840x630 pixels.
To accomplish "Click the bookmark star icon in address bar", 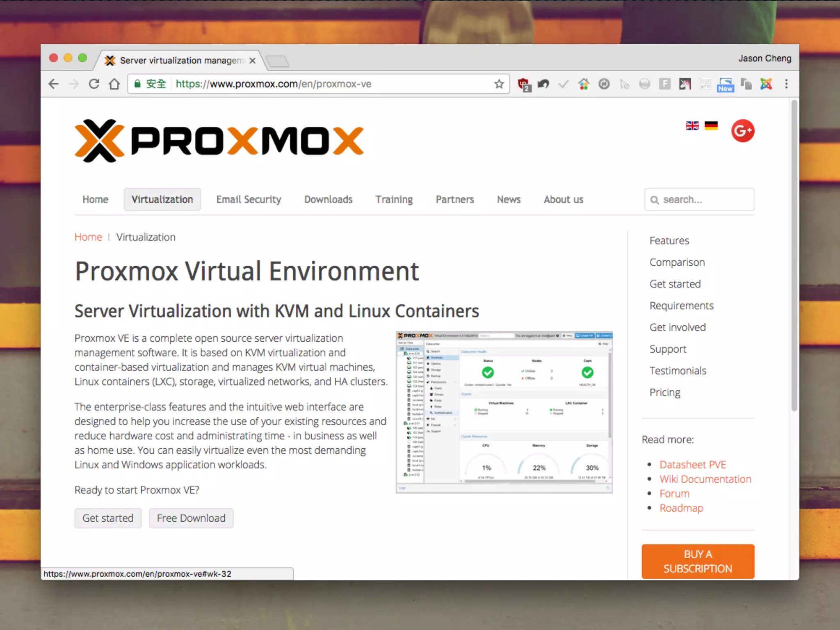I will tap(499, 84).
